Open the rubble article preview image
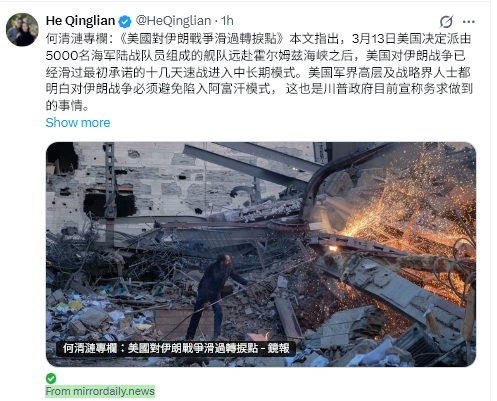This screenshot has width=497, height=401. click(x=261, y=254)
